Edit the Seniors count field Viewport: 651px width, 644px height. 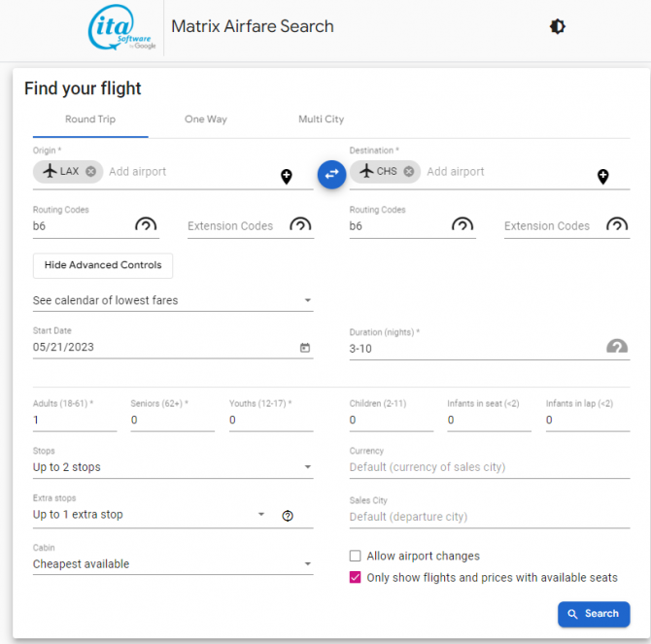pos(173,421)
